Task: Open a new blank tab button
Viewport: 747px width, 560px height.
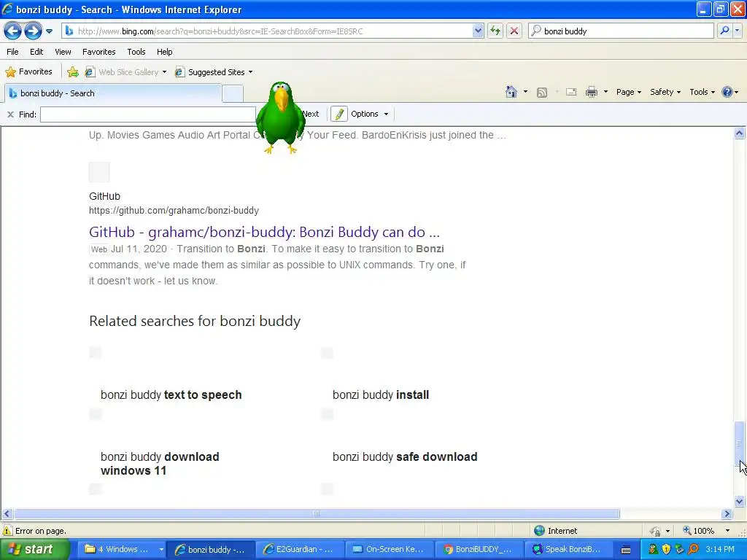Action: coord(233,94)
